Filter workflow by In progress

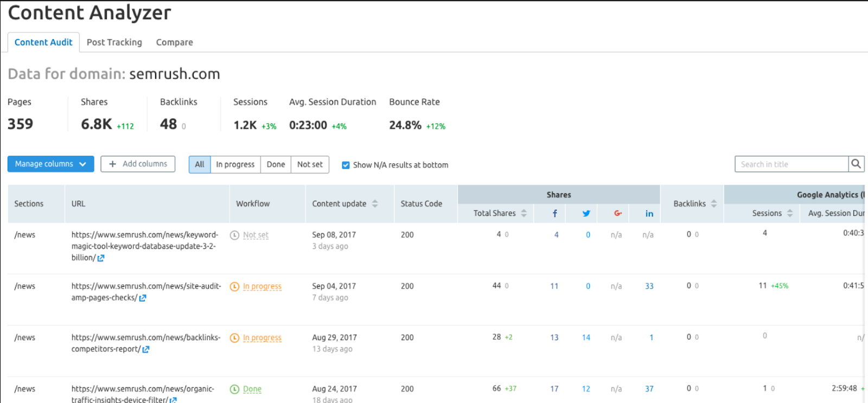coord(235,164)
